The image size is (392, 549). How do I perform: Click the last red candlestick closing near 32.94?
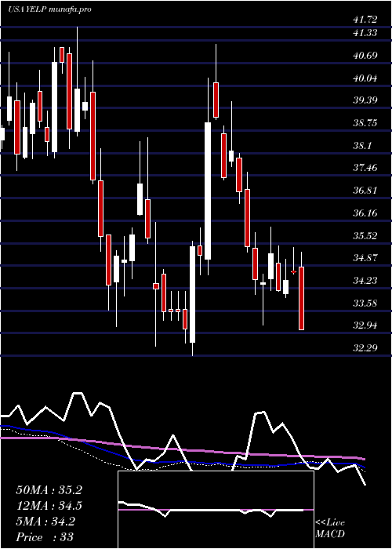pyautogui.click(x=301, y=298)
